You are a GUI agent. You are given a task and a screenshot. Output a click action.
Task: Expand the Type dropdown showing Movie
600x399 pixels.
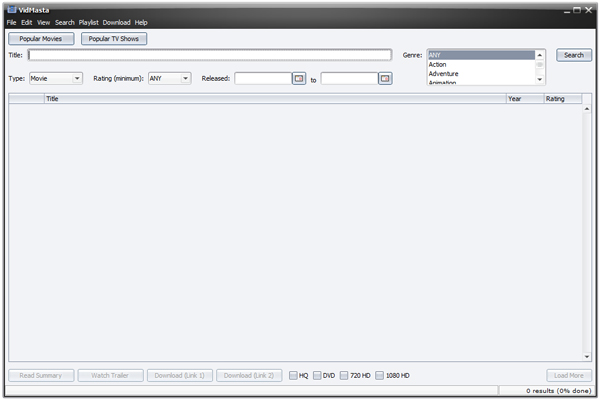click(56, 78)
